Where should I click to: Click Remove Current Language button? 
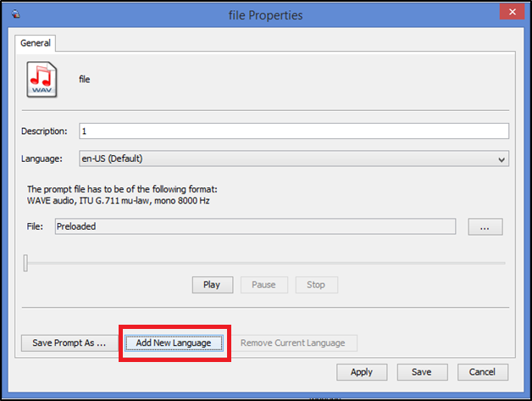[293, 343]
